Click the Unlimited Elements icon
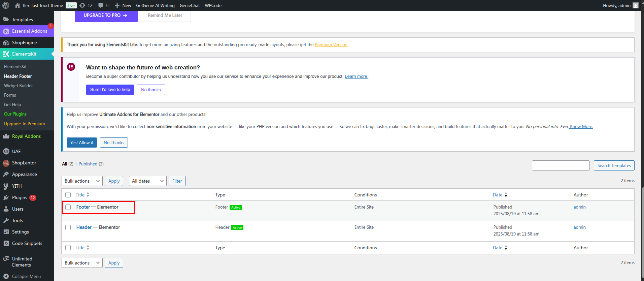 tap(6, 259)
